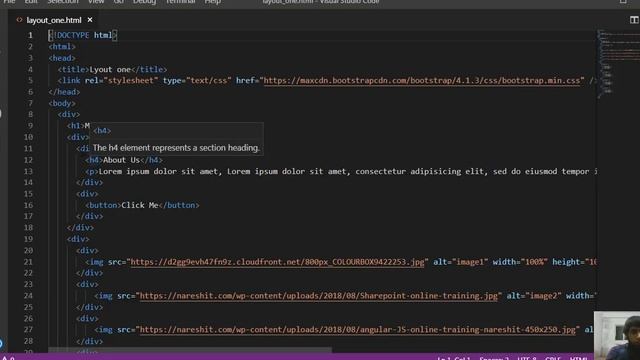This screenshot has width=640, height=360.
Task: Click the alt="image2" attribute
Action: pos(534,296)
